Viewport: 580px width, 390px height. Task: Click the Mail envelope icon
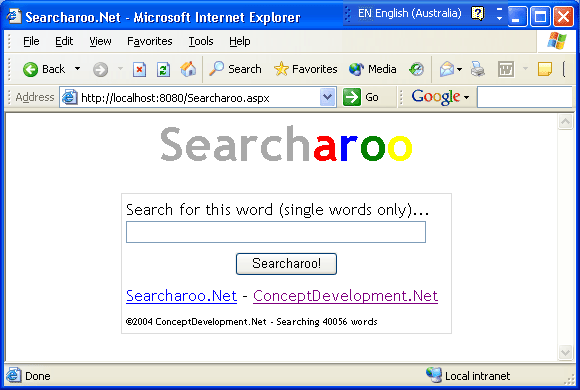click(x=447, y=69)
